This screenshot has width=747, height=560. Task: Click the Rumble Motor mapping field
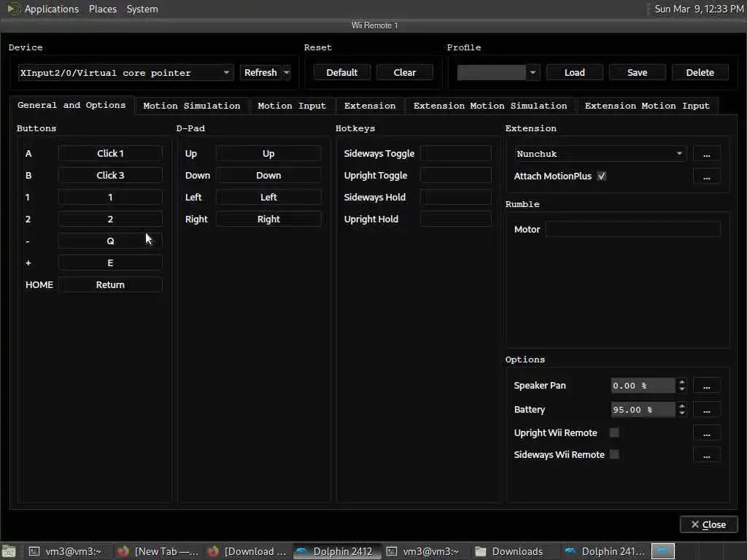(632, 229)
